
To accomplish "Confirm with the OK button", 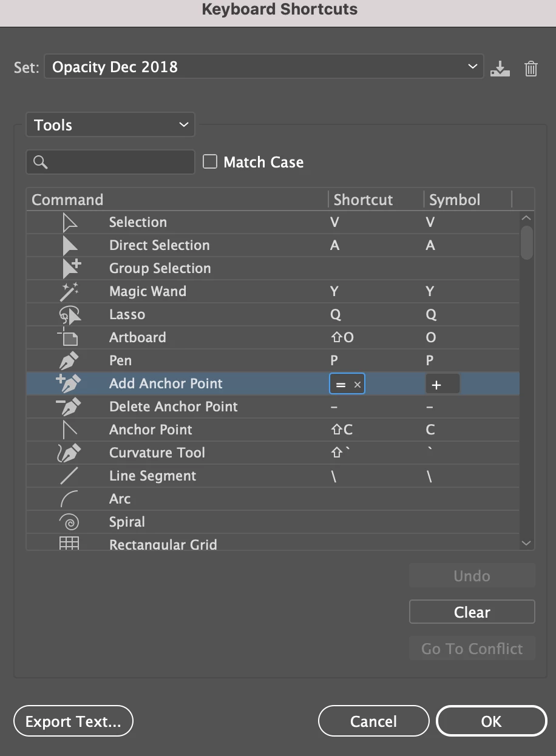I will coord(491,721).
